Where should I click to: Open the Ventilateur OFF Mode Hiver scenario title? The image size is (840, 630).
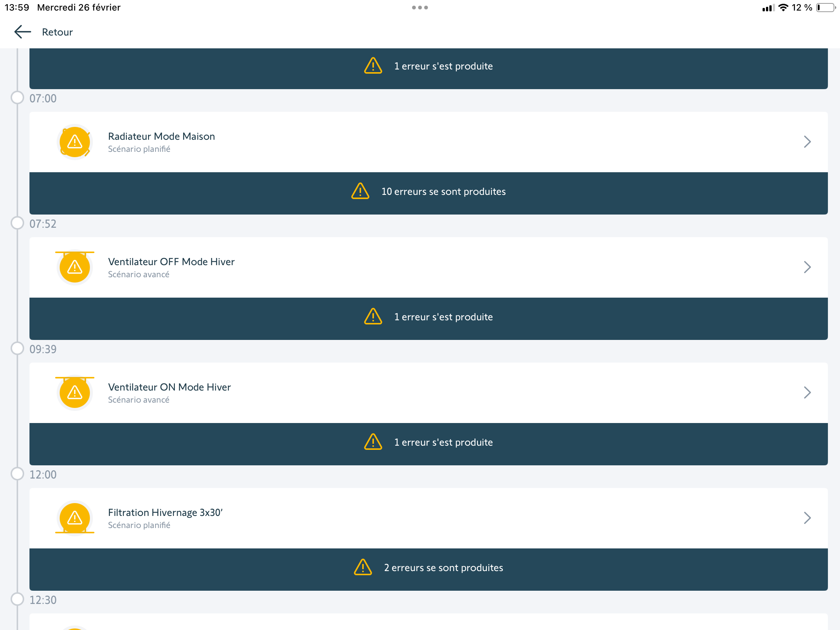coord(171,262)
